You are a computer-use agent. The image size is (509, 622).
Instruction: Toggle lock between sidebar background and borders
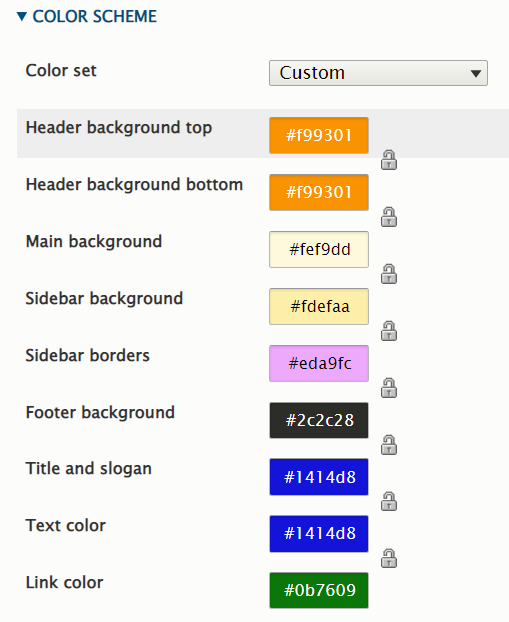point(389,331)
